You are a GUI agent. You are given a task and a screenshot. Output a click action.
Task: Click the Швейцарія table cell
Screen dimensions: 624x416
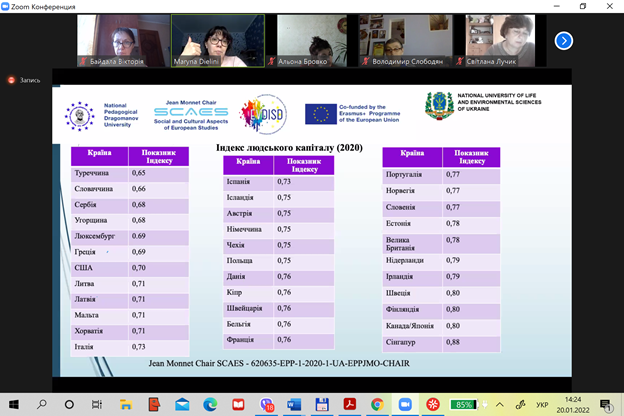click(x=248, y=309)
